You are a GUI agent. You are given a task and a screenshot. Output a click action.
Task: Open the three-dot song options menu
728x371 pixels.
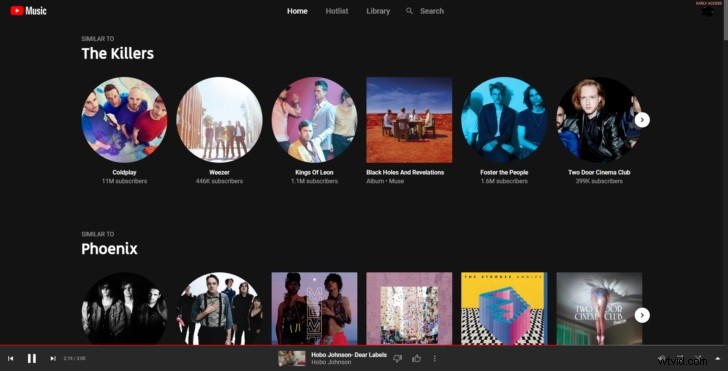(435, 358)
